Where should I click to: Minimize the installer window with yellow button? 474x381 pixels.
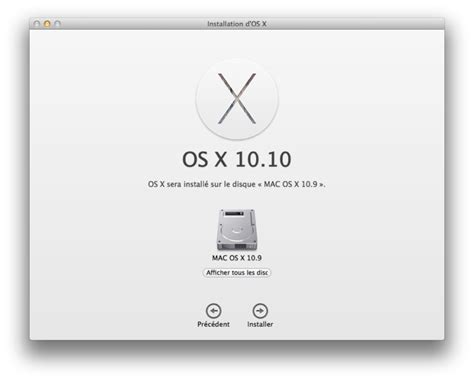click(47, 24)
